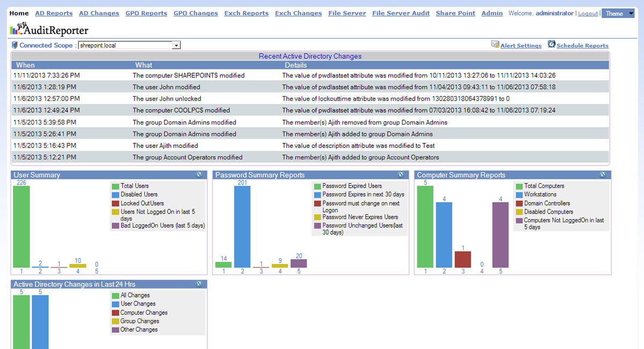The image size is (644, 349).
Task: Click the When column header
Action: click(25, 65)
